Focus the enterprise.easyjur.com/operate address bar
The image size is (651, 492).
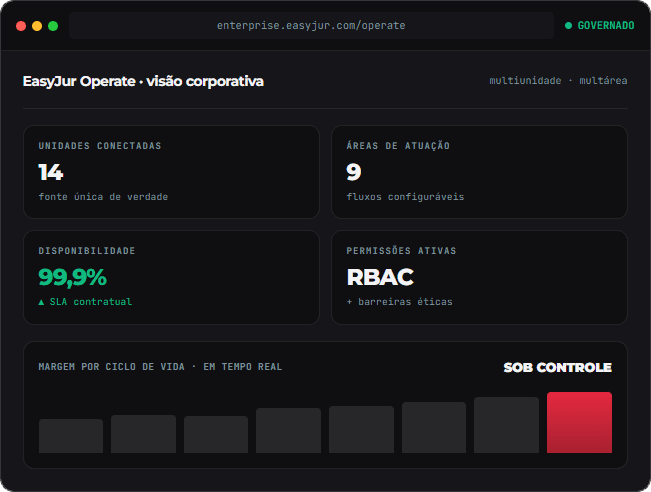pos(311,25)
